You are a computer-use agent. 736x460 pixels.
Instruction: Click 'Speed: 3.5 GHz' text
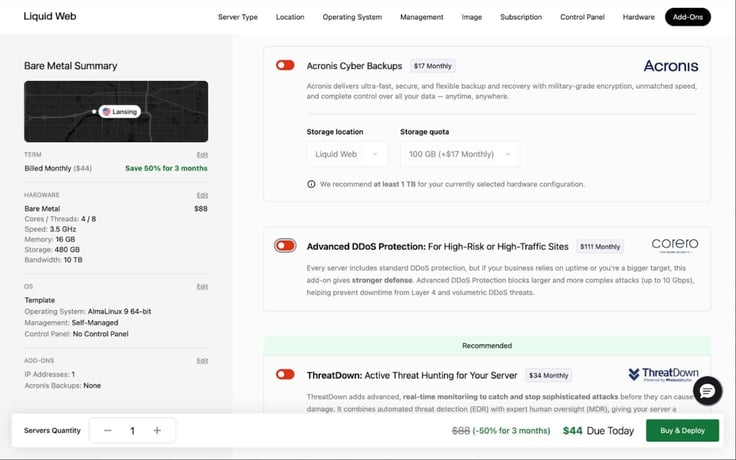point(50,229)
